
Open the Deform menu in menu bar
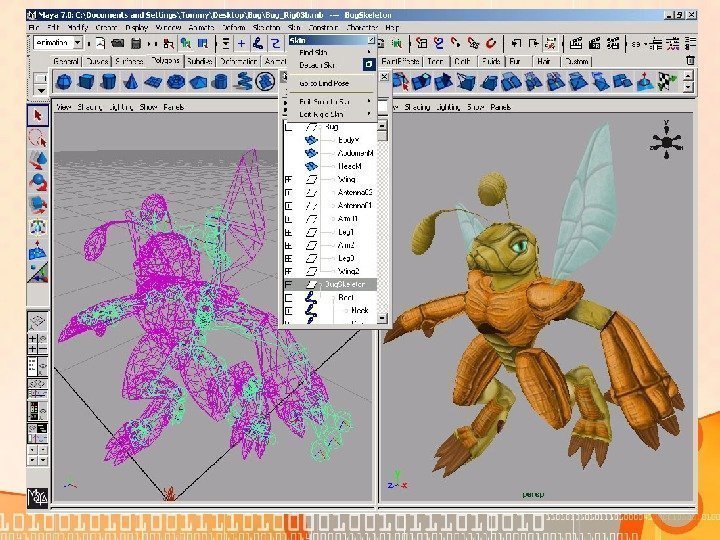[x=233, y=28]
